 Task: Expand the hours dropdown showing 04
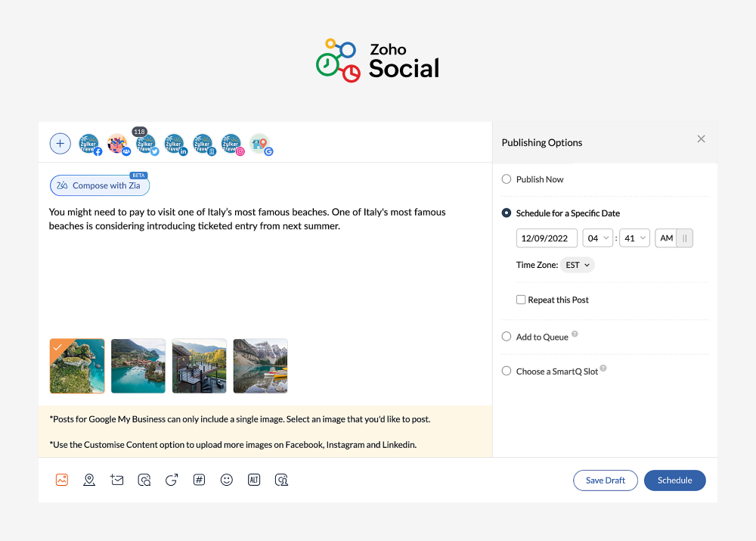(x=597, y=238)
